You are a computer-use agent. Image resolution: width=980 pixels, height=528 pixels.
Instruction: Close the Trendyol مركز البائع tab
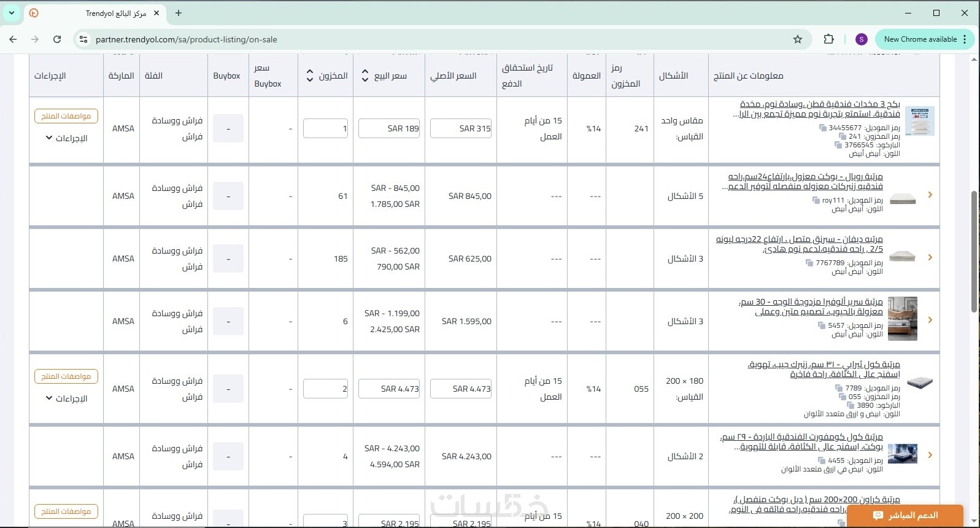pyautogui.click(x=156, y=13)
